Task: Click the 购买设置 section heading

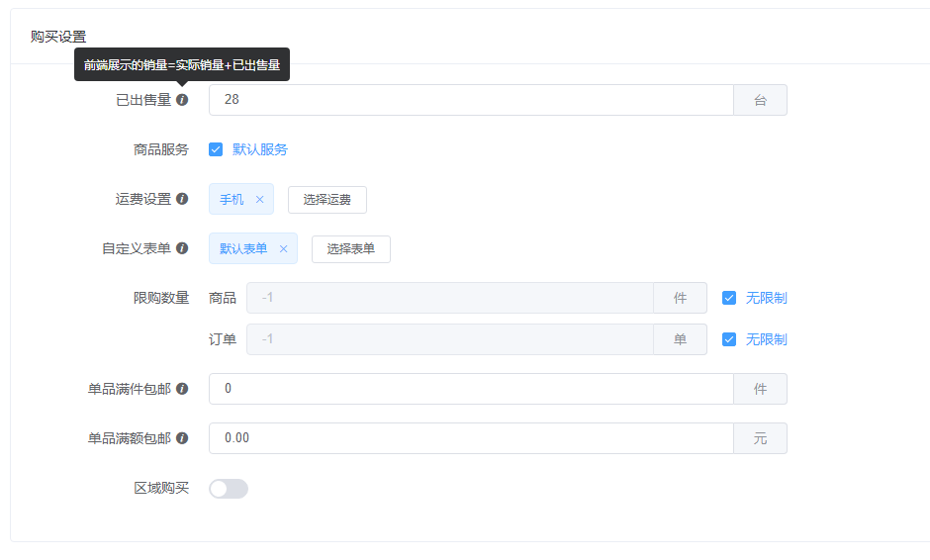Action: [58, 37]
